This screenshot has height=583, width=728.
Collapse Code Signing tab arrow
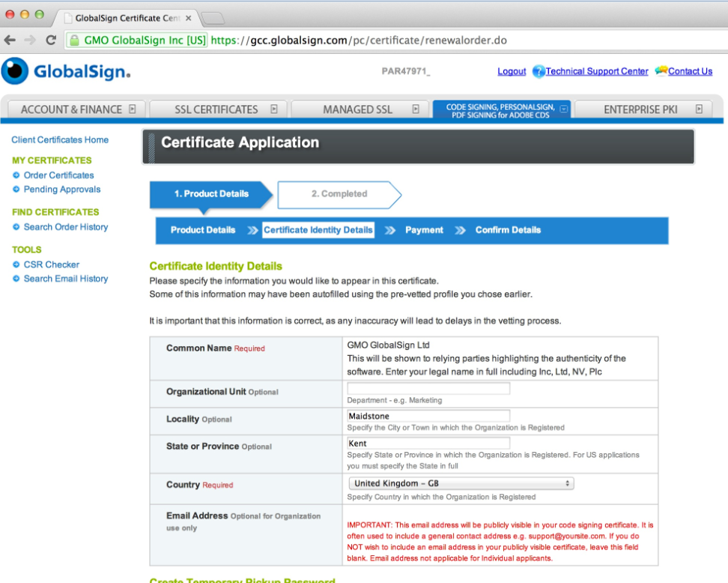[564, 109]
